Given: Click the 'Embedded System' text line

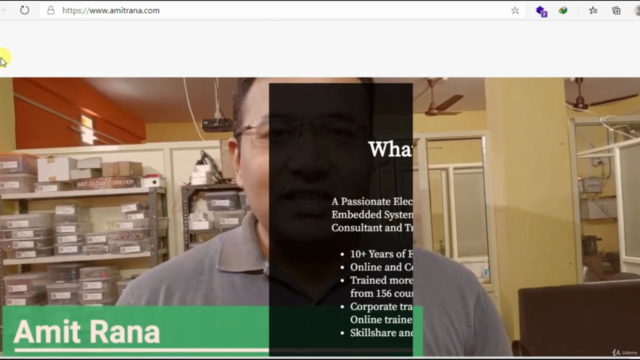Looking at the screenshot, I should click(372, 215).
